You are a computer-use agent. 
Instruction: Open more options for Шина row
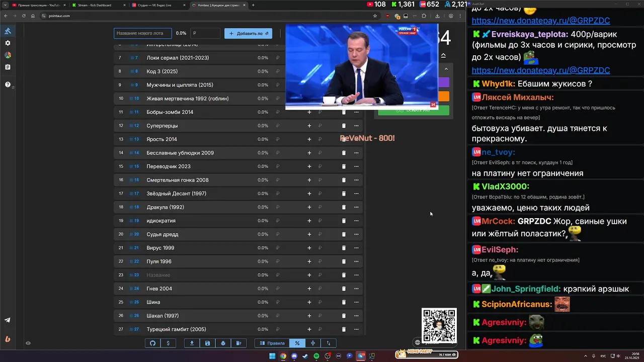point(356,302)
